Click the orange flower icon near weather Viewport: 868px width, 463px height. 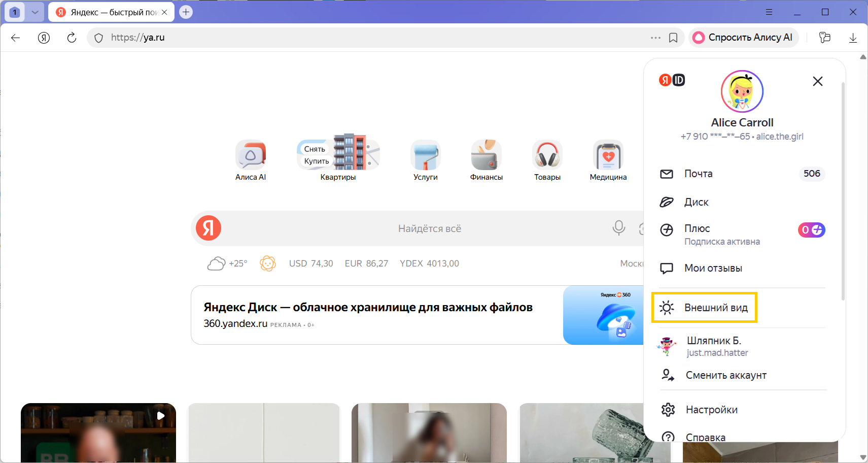pyautogui.click(x=267, y=263)
